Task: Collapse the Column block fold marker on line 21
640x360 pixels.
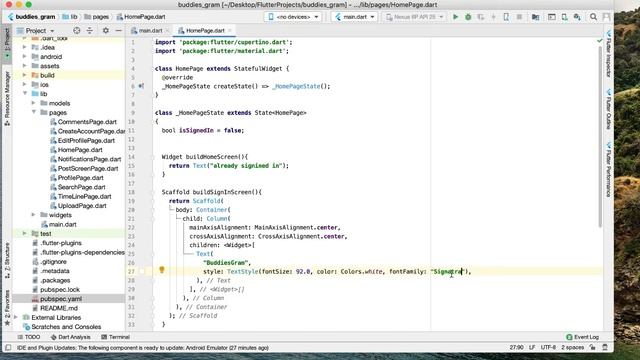Action: [153, 218]
